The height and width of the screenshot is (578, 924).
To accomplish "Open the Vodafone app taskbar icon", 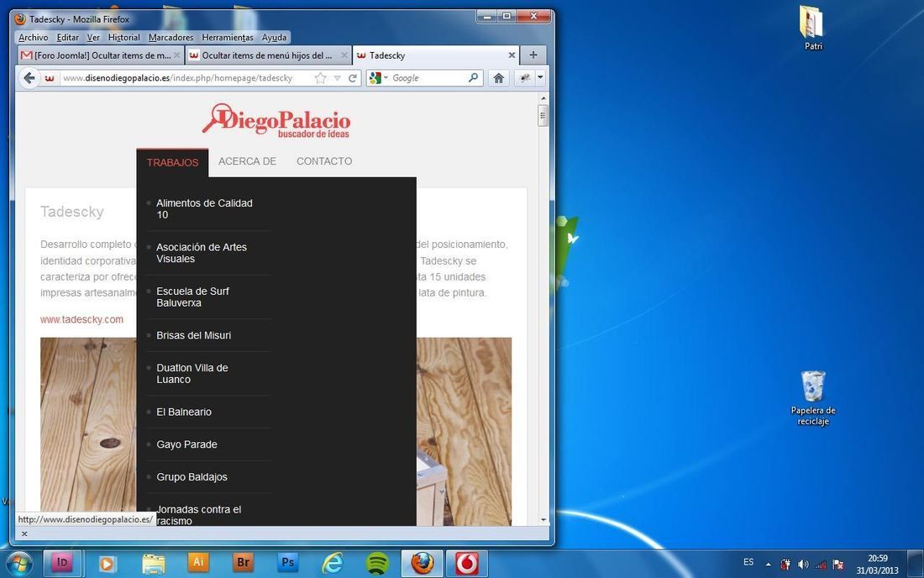I will click(x=467, y=563).
